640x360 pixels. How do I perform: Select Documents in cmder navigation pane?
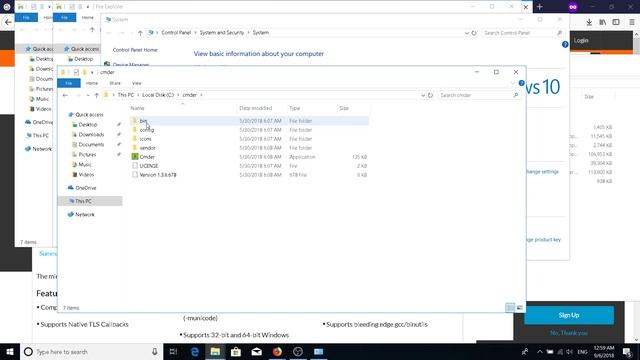[91, 144]
